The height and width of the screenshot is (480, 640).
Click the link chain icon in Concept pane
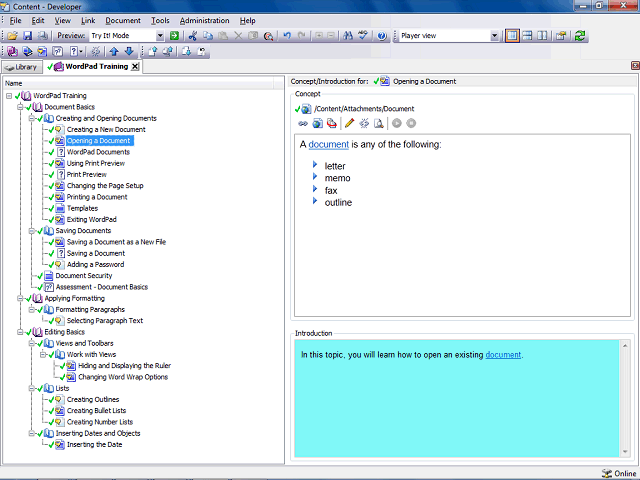tap(303, 123)
